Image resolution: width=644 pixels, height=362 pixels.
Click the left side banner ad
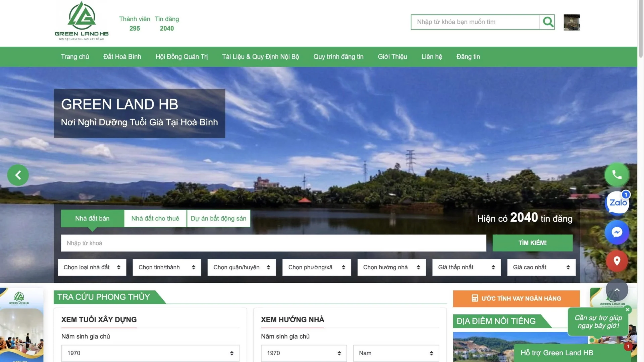click(x=22, y=325)
